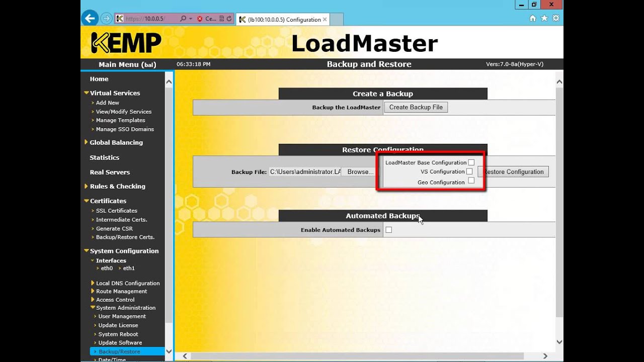
Task: Click horizontal scrollbar right arrow
Action: pyautogui.click(x=545, y=356)
